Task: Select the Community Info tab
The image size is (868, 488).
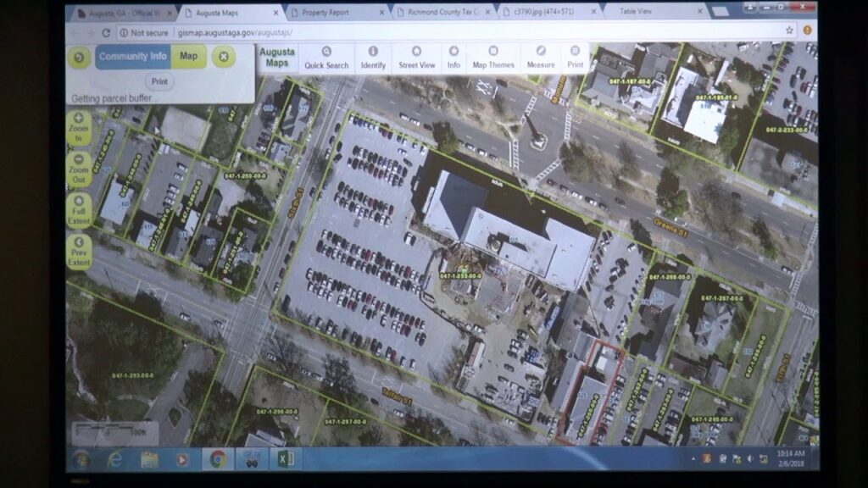Action: pyautogui.click(x=133, y=57)
